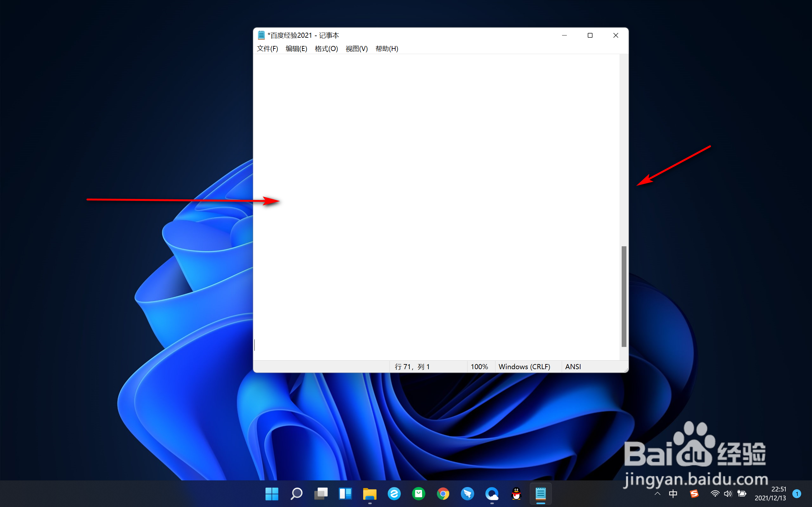
Task: Open QQ penguin app in the taskbar
Action: point(516,494)
